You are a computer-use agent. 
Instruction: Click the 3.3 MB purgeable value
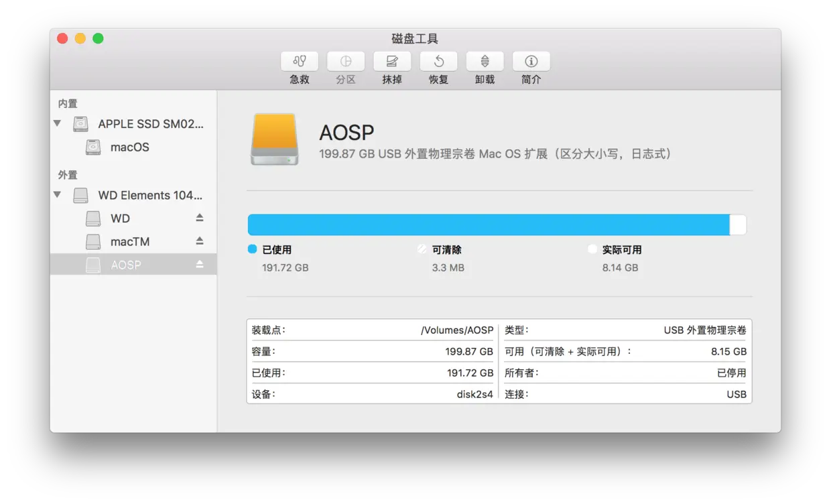(x=448, y=267)
